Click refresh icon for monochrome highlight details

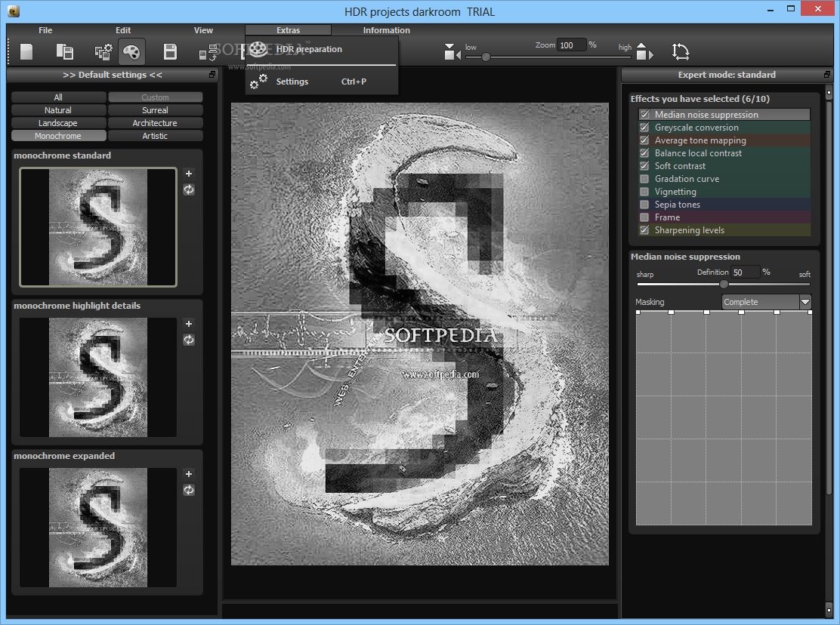[189, 340]
